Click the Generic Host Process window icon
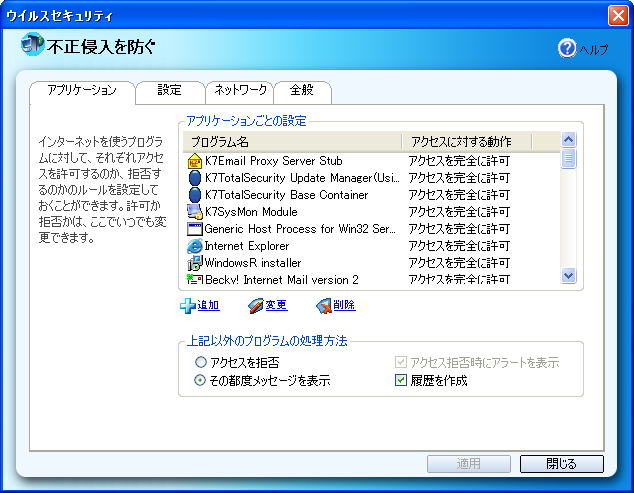 [x=195, y=229]
